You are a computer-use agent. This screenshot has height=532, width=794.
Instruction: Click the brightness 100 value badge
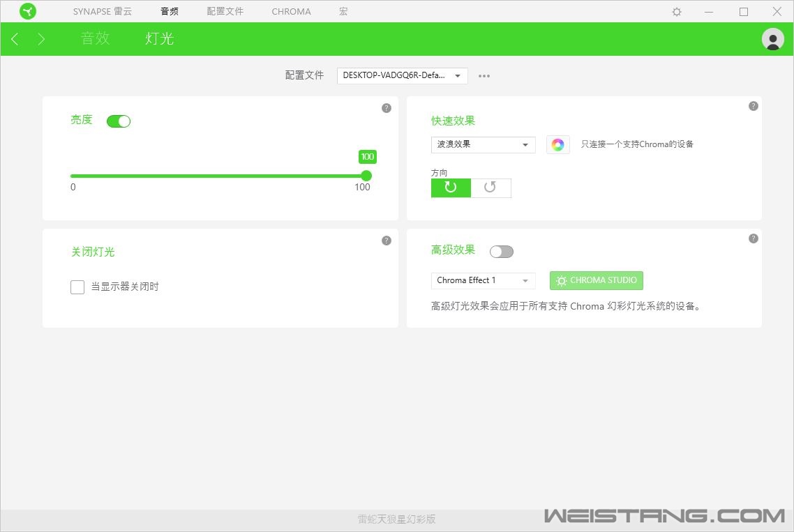click(368, 157)
